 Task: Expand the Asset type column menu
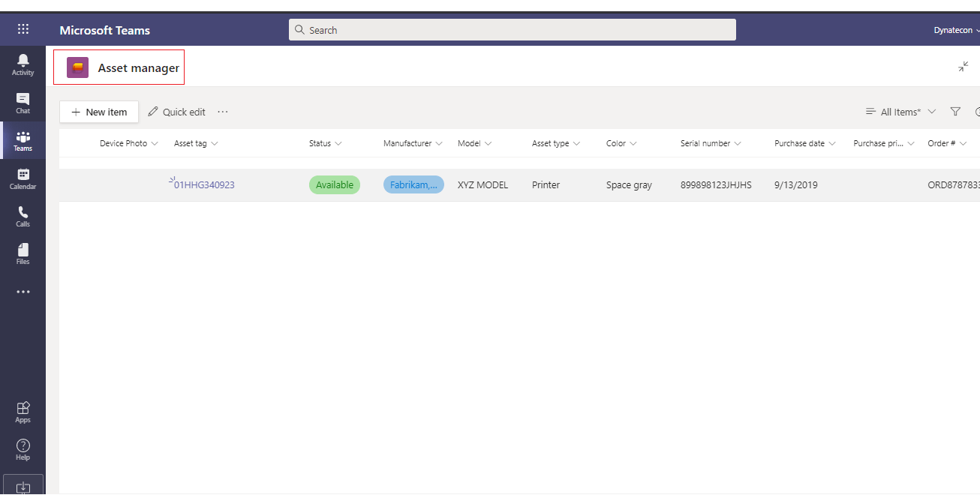pyautogui.click(x=576, y=143)
